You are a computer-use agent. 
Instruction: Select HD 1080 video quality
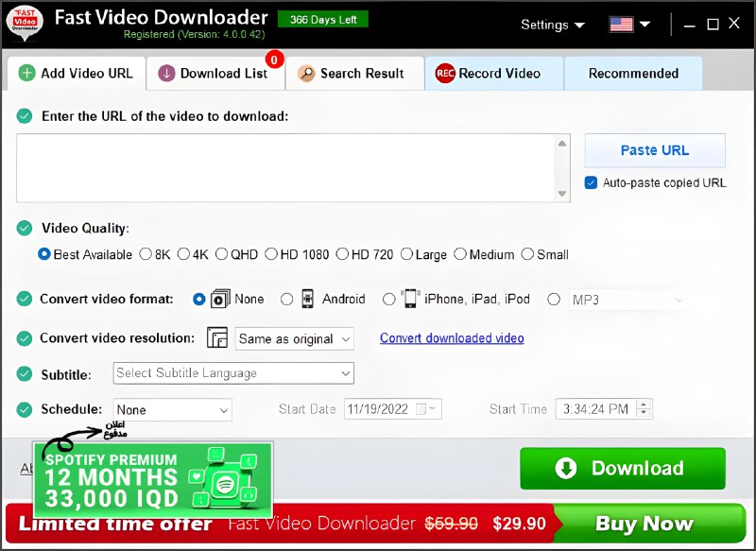[x=271, y=254]
